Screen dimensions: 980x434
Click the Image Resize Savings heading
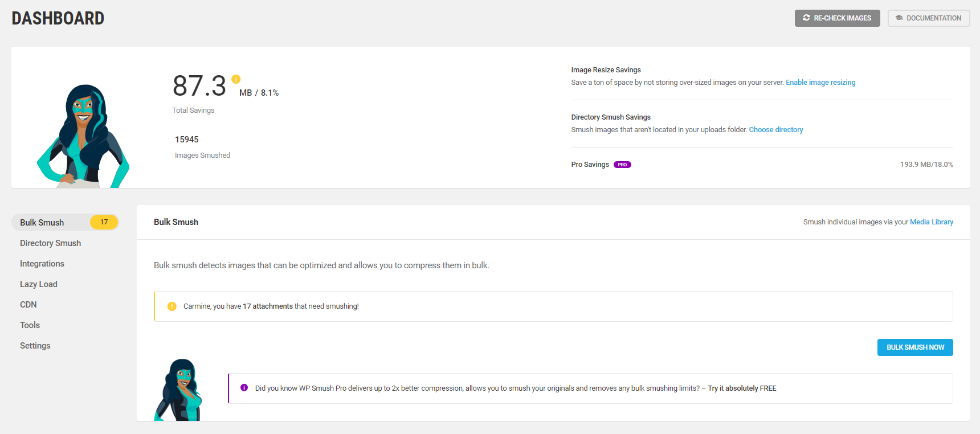pyautogui.click(x=606, y=70)
